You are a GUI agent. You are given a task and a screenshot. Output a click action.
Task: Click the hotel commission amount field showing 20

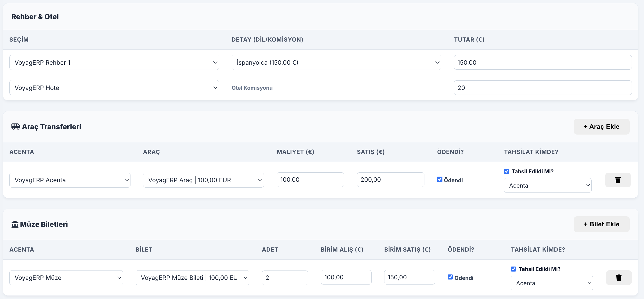point(543,88)
